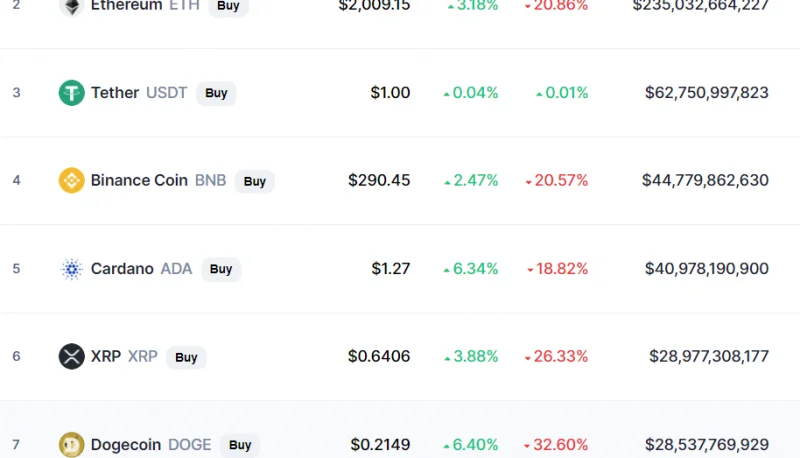
Task: Click Binance Coin price $290.45
Action: (379, 181)
